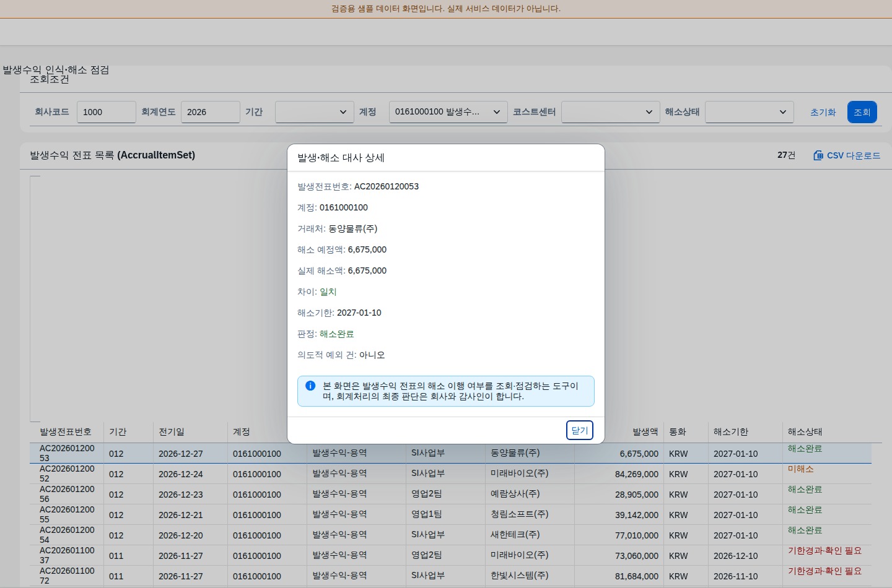Click 차이 value 일치 in dialog

tap(328, 292)
